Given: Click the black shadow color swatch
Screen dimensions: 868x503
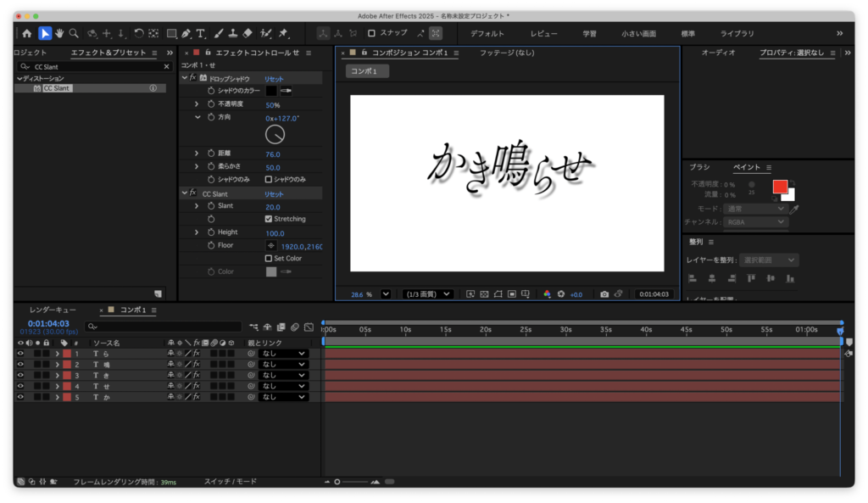Looking at the screenshot, I should coord(271,91).
